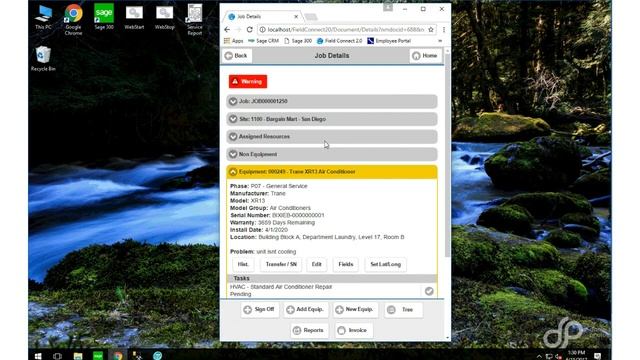Viewport: 640px width, 360px height.
Task: Go back in Chrome browser history
Action: 227,29
